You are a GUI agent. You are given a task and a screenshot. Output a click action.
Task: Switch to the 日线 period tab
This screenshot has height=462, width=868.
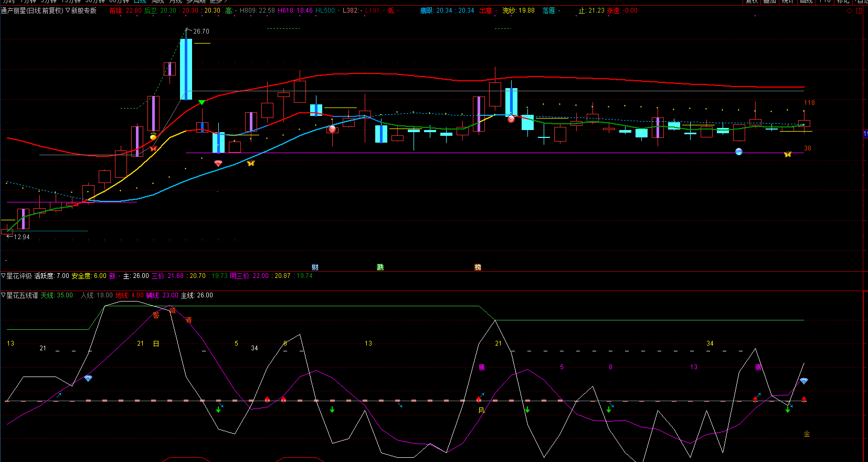pyautogui.click(x=140, y=2)
